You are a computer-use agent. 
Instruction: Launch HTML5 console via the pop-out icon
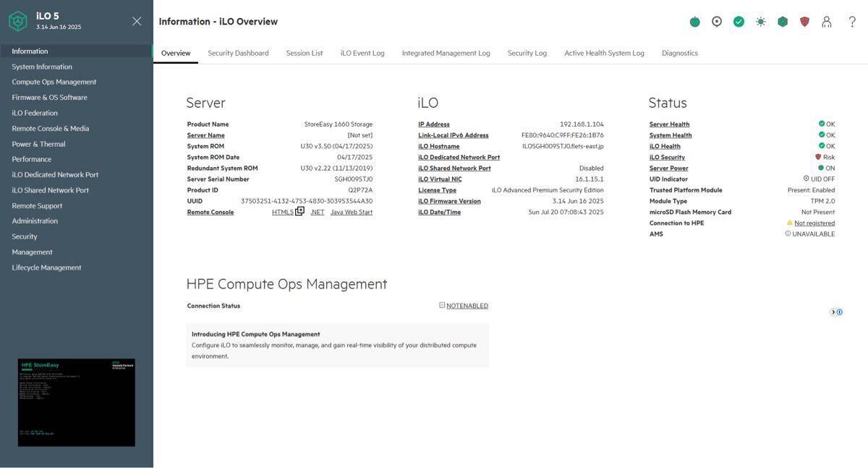(x=299, y=211)
